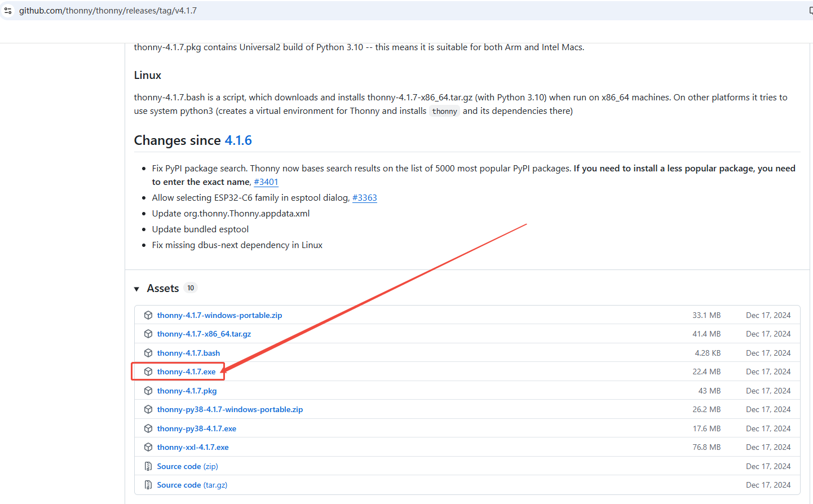Image resolution: width=813 pixels, height=504 pixels.
Task: Click the archive icon beside Source code (tar.gz)
Action: (148, 485)
